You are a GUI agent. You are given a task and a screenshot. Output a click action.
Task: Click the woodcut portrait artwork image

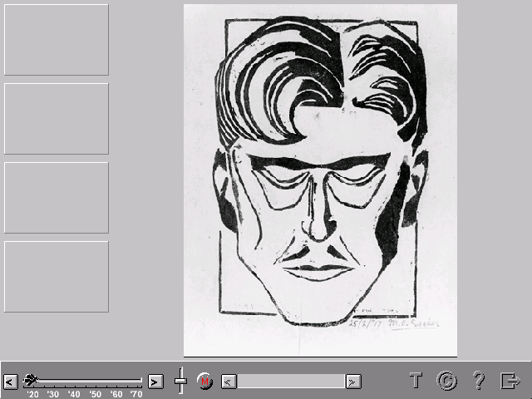click(320, 180)
